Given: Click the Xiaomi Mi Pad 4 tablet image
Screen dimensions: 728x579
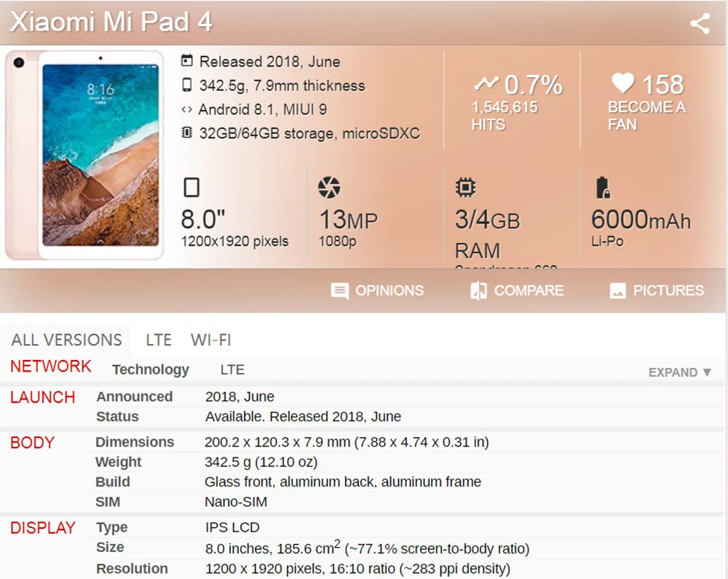Looking at the screenshot, I should tap(84, 155).
